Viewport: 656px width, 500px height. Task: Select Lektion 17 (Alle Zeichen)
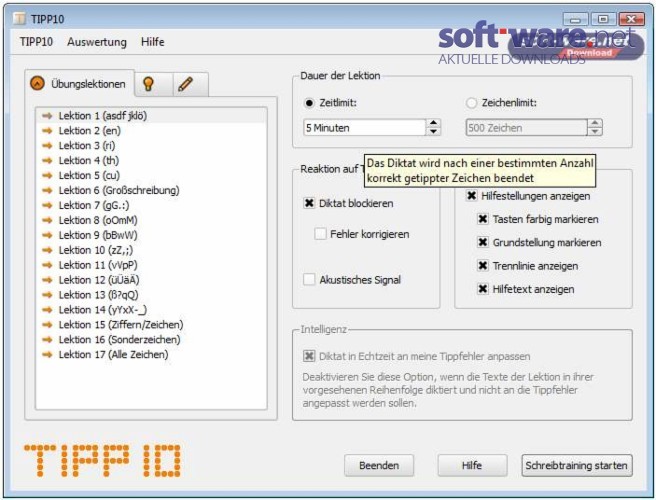pyautogui.click(x=151, y=354)
